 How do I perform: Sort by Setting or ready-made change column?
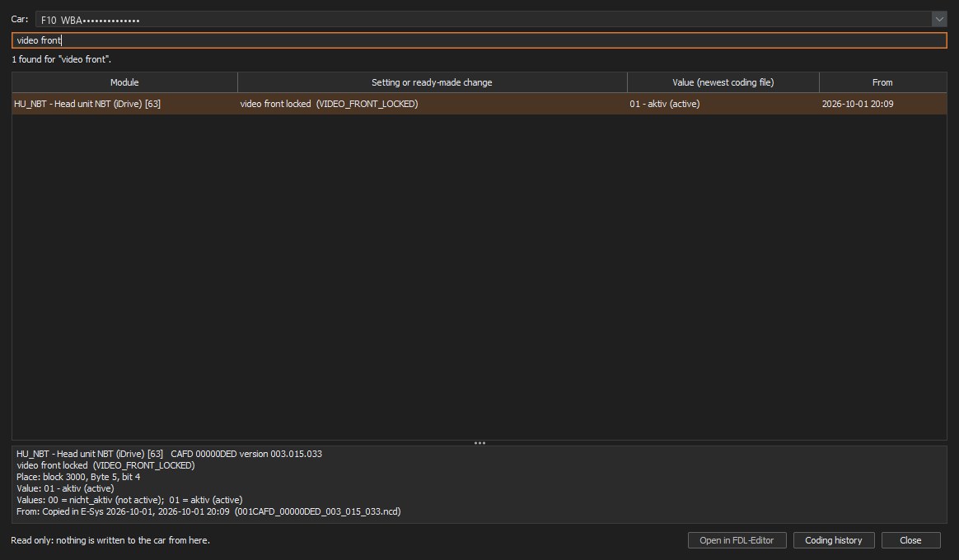(x=433, y=82)
